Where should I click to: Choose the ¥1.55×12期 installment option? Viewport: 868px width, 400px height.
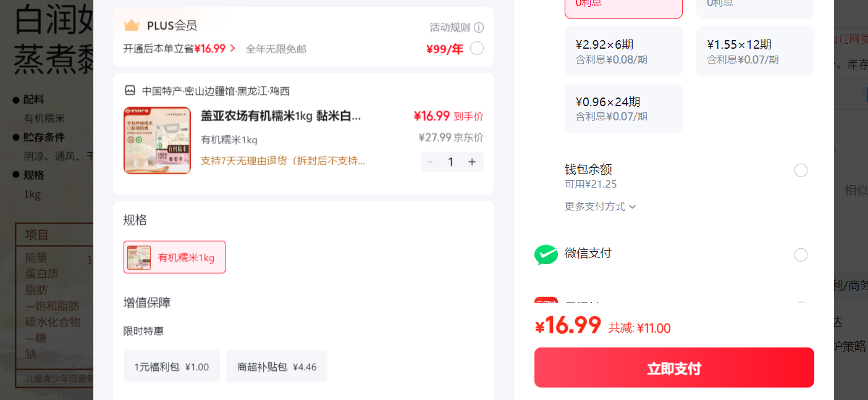pyautogui.click(x=755, y=51)
